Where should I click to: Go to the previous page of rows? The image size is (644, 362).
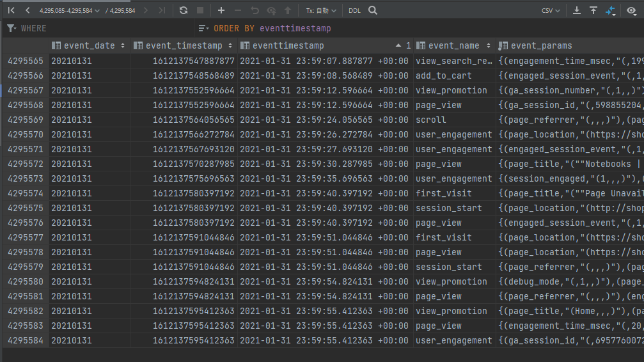27,10
